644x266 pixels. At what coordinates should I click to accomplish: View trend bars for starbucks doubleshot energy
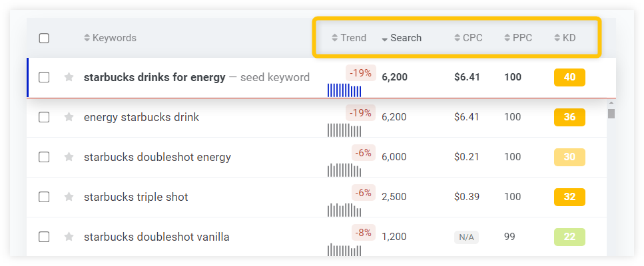point(344,170)
